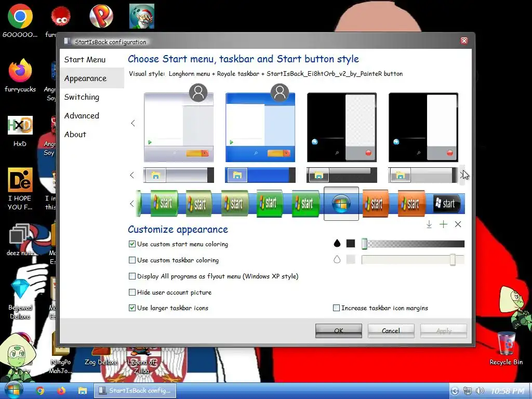Click the tray clock showing 10:58 PM
The image size is (532, 399).
tap(508, 391)
